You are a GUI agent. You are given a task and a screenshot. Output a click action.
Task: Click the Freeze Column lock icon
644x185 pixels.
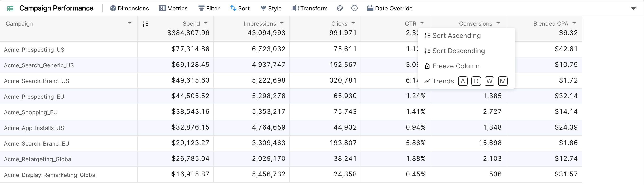coord(427,66)
